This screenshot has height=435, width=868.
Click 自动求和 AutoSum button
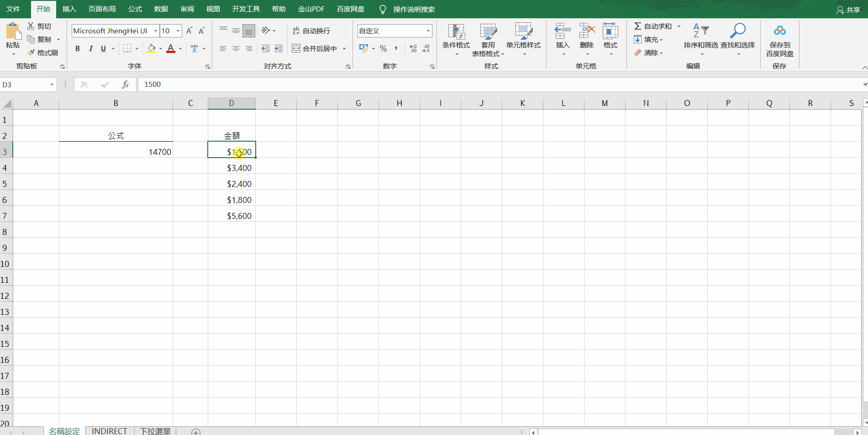pyautogui.click(x=653, y=26)
